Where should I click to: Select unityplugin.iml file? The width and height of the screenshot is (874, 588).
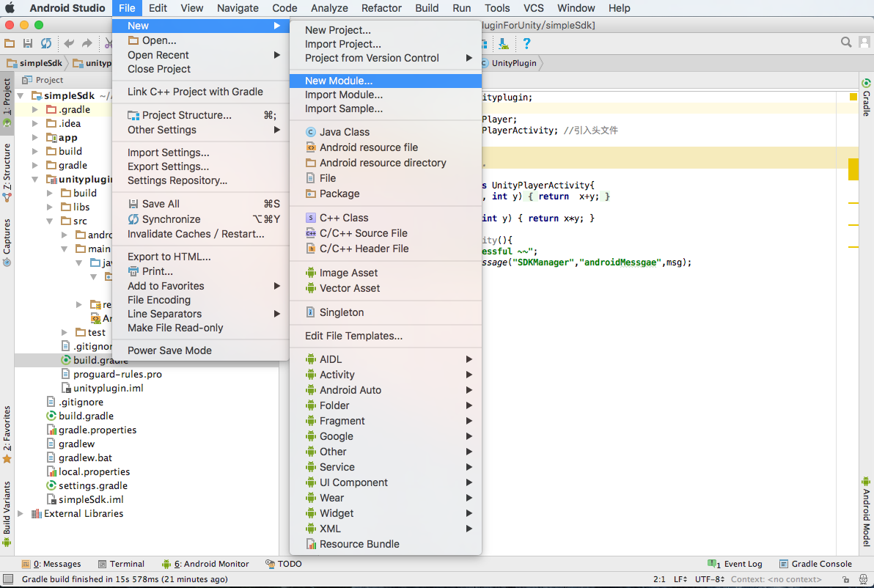[103, 389]
